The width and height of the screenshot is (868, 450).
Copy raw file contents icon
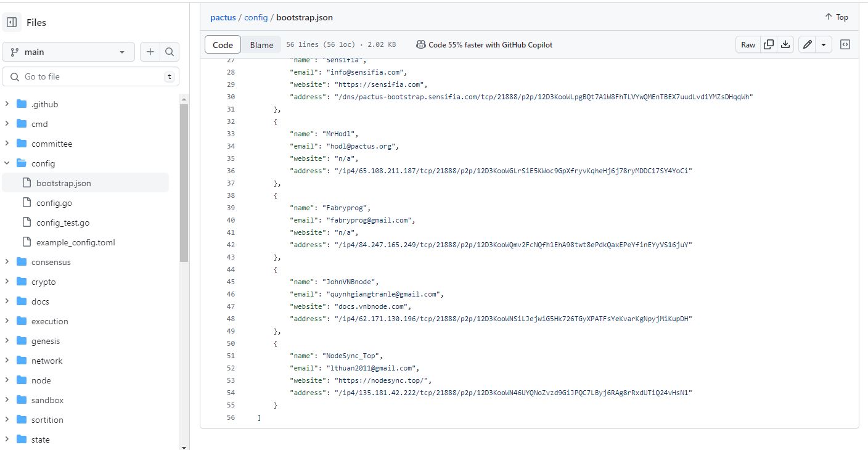tap(769, 45)
